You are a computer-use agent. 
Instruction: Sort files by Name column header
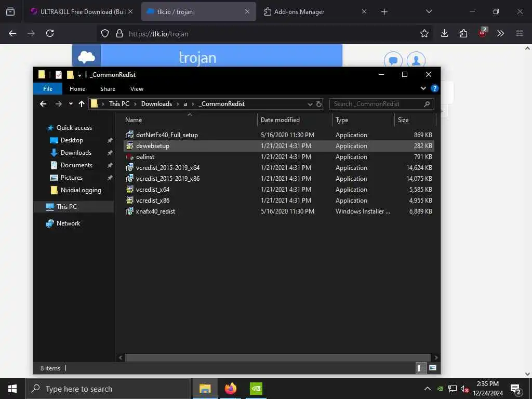pyautogui.click(x=190, y=120)
